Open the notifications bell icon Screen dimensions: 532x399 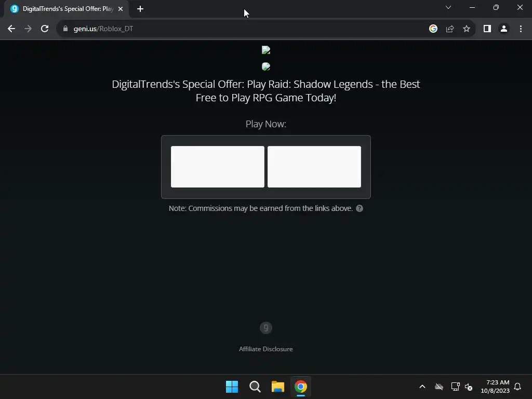pos(517,387)
